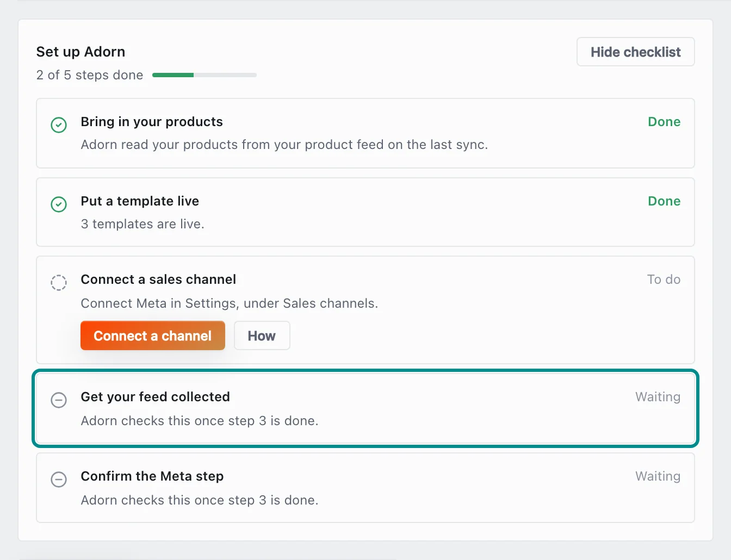This screenshot has width=731, height=560.
Task: Select the Confirm the Meta step title
Action: click(x=152, y=476)
